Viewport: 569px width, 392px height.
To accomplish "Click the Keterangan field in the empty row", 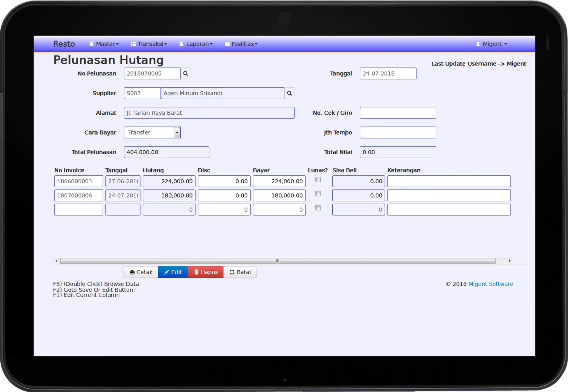I will pos(449,210).
